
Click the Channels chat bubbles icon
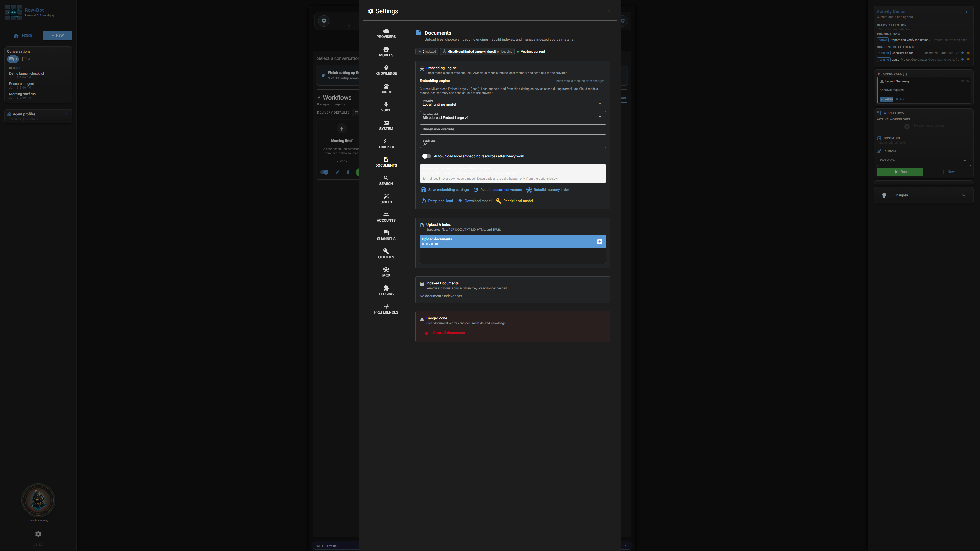pos(386,233)
